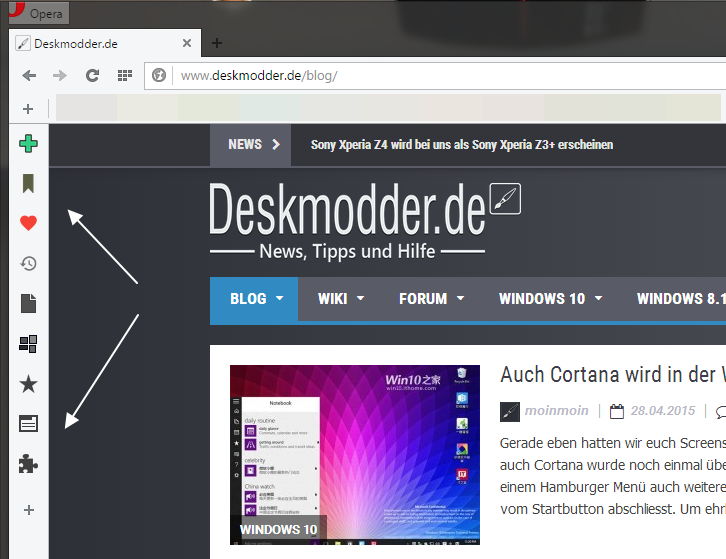Click the tab favicon for Deskmodder.de

tap(22, 44)
